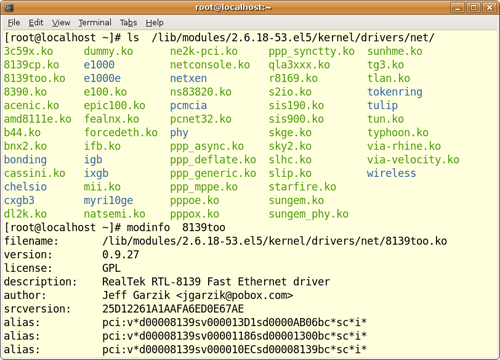Click the file name pppoe.ko
This screenshot has width=500, height=360.
(195, 201)
